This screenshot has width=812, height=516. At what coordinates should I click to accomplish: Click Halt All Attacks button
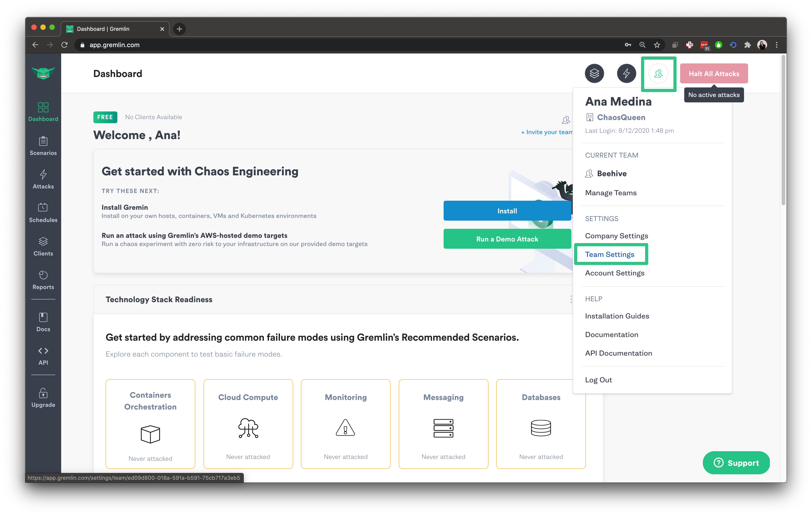tap(713, 73)
